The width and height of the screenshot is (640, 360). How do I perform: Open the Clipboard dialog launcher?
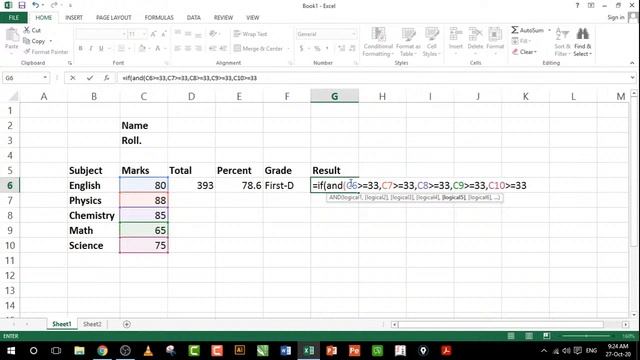click(x=70, y=63)
